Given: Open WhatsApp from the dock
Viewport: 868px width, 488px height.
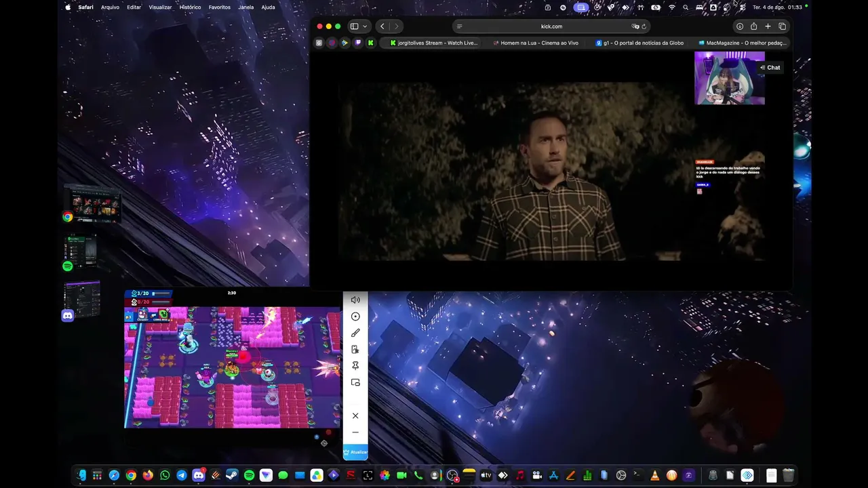Looking at the screenshot, I should coord(165,475).
